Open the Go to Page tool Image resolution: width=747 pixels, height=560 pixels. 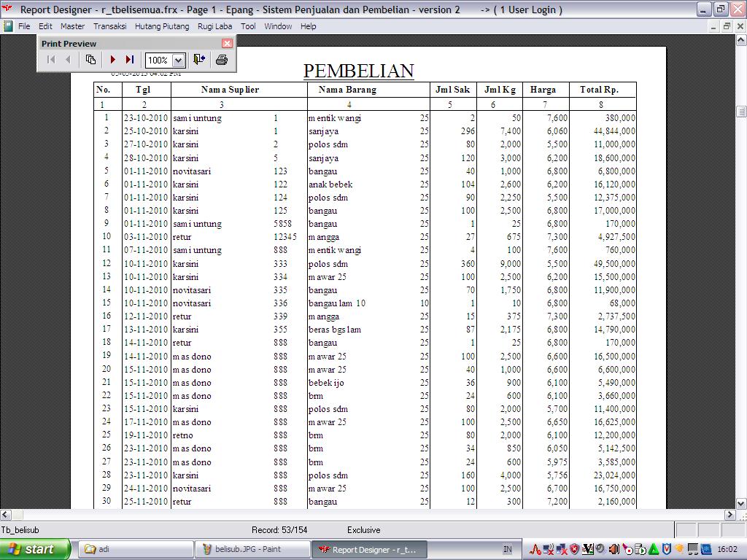90,60
